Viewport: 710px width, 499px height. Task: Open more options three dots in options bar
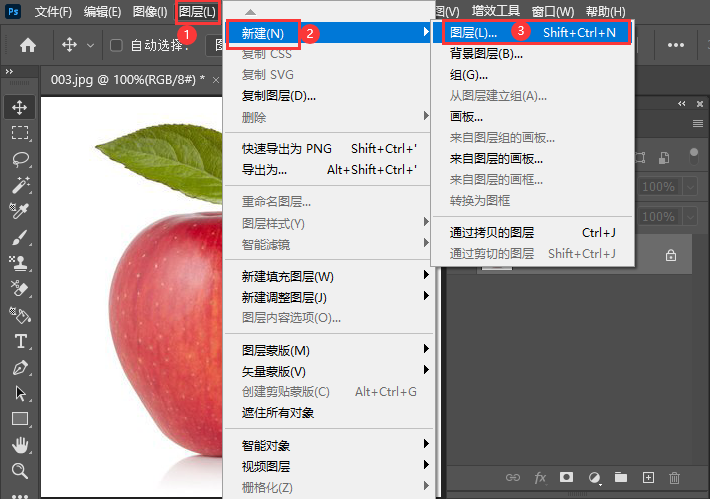pos(676,45)
